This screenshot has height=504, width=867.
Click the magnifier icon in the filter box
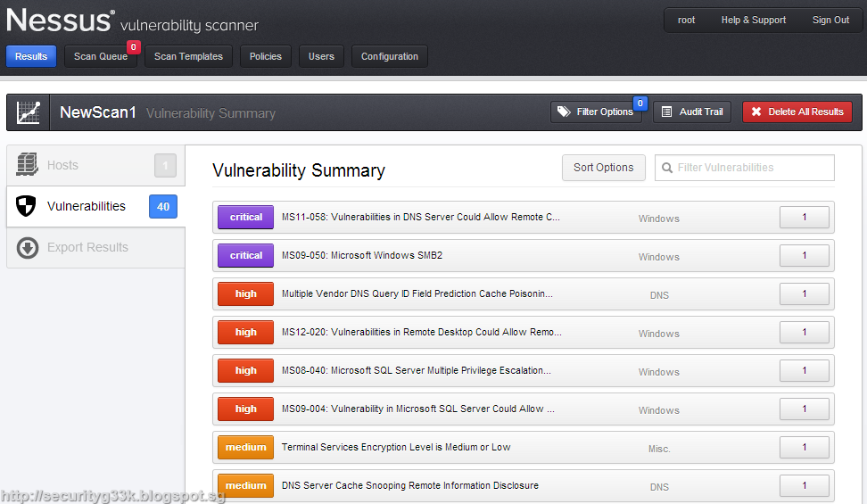coord(666,168)
